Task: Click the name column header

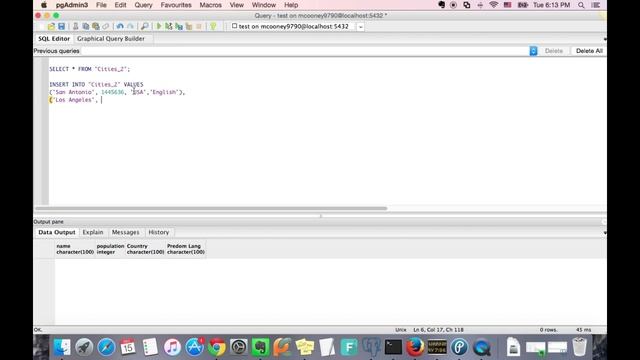Action: (x=75, y=249)
